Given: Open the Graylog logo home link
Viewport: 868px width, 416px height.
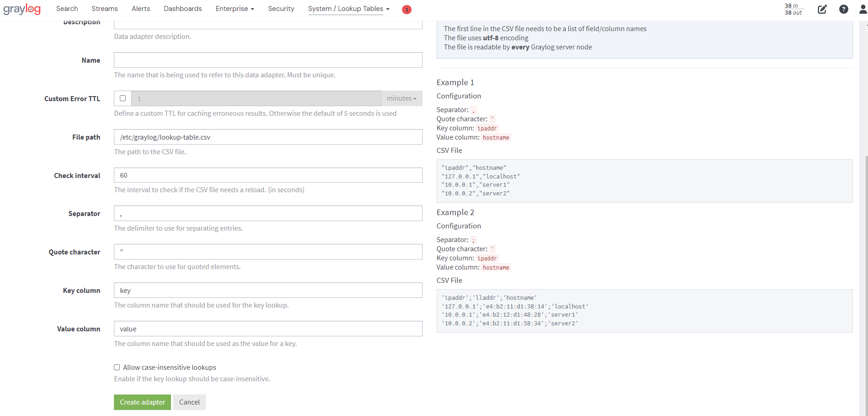Looking at the screenshot, I should 22,9.
